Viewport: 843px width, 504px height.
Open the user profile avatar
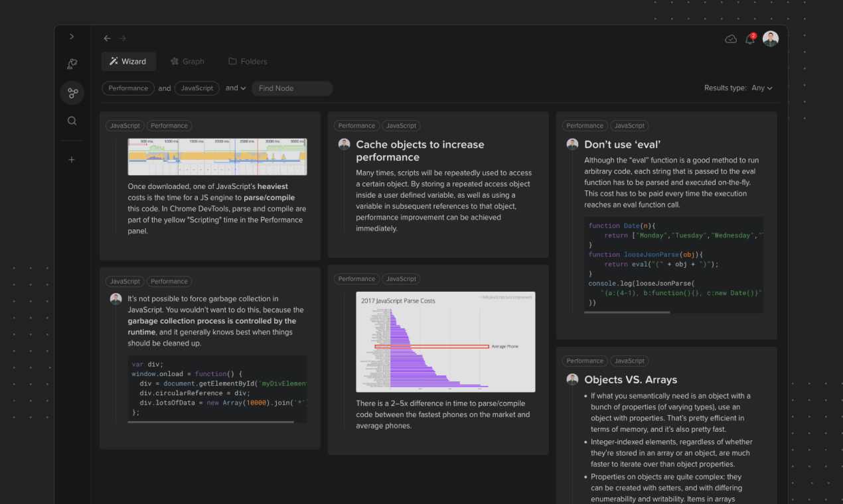pyautogui.click(x=770, y=38)
